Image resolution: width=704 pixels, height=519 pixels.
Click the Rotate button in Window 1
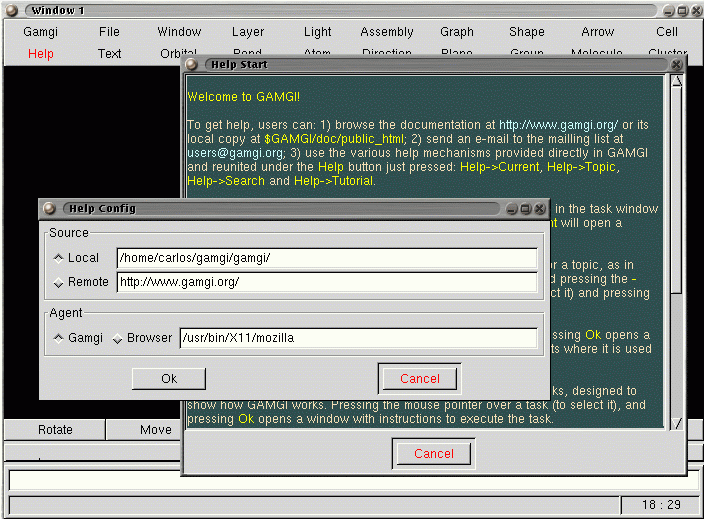coord(55,430)
